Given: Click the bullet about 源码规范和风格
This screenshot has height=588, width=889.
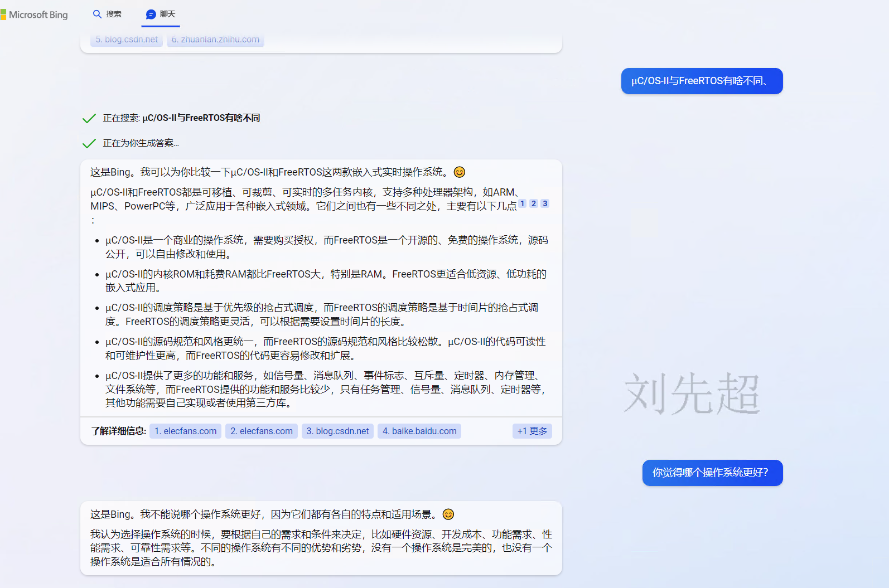Looking at the screenshot, I should (x=326, y=349).
